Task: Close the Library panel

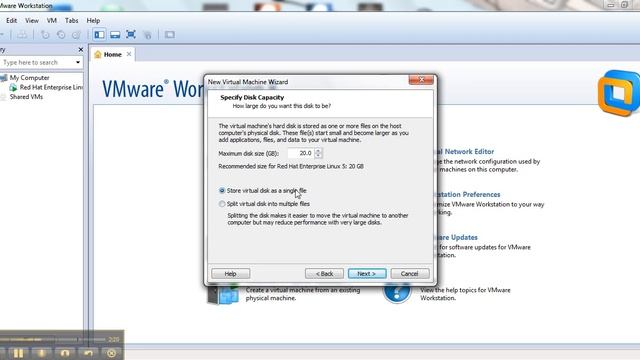Action: 80,49
